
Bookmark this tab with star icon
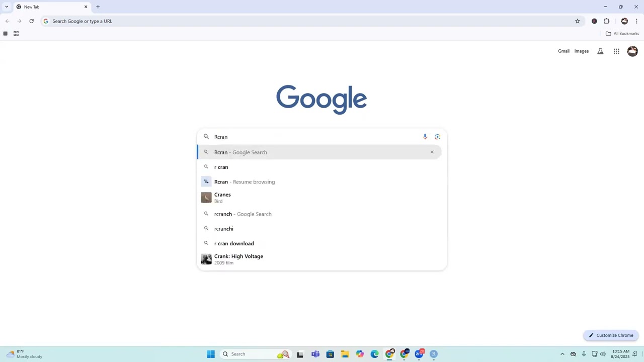[x=578, y=21]
